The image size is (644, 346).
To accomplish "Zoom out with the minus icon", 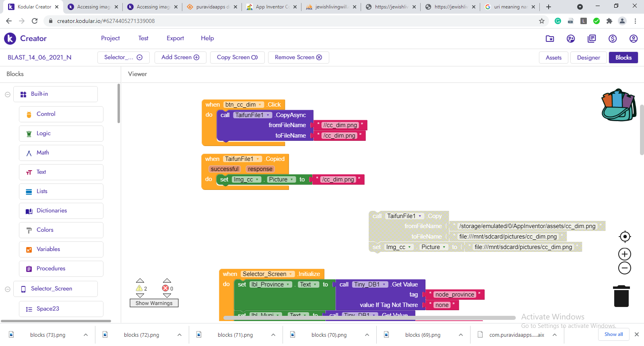I will coord(625,268).
